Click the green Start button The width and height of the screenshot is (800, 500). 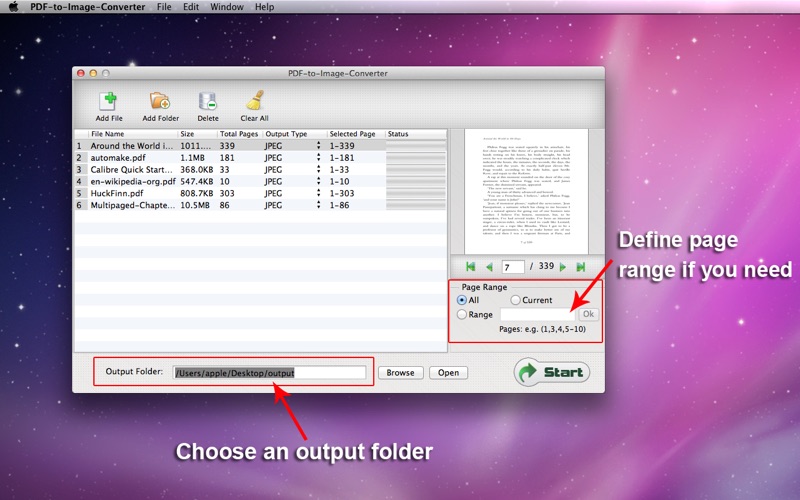(552, 372)
